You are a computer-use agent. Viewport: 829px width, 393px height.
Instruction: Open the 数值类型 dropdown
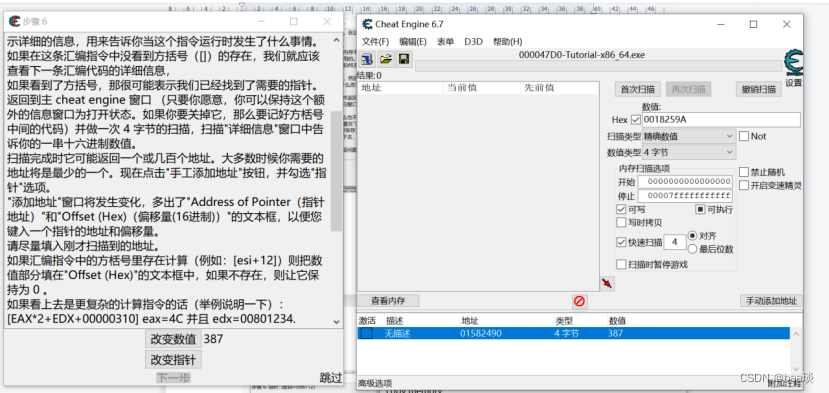pos(688,152)
